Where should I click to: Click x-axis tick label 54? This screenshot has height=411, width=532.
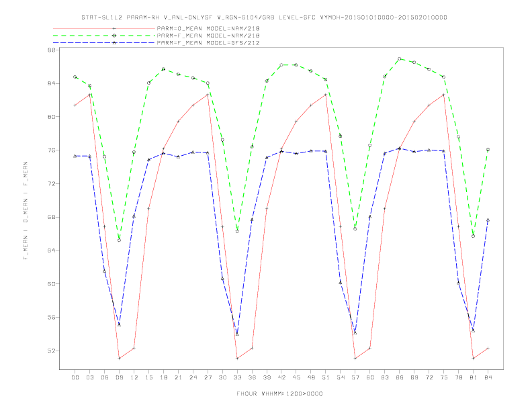click(x=341, y=377)
